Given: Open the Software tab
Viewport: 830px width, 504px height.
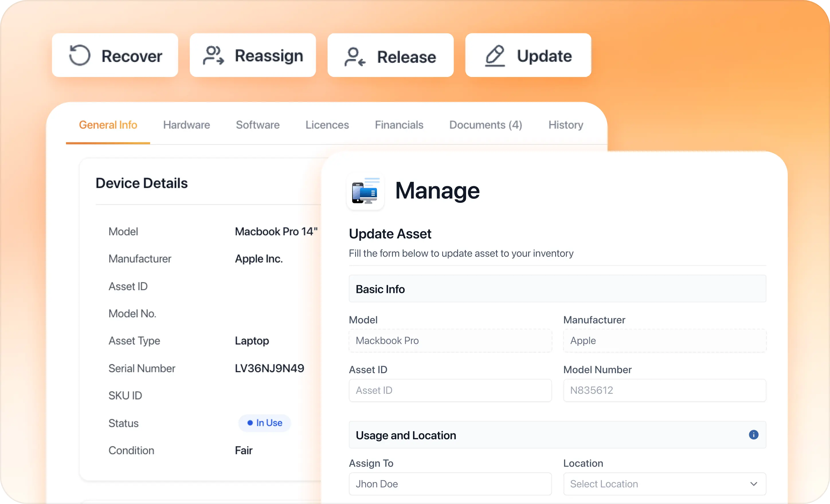Looking at the screenshot, I should pyautogui.click(x=258, y=125).
